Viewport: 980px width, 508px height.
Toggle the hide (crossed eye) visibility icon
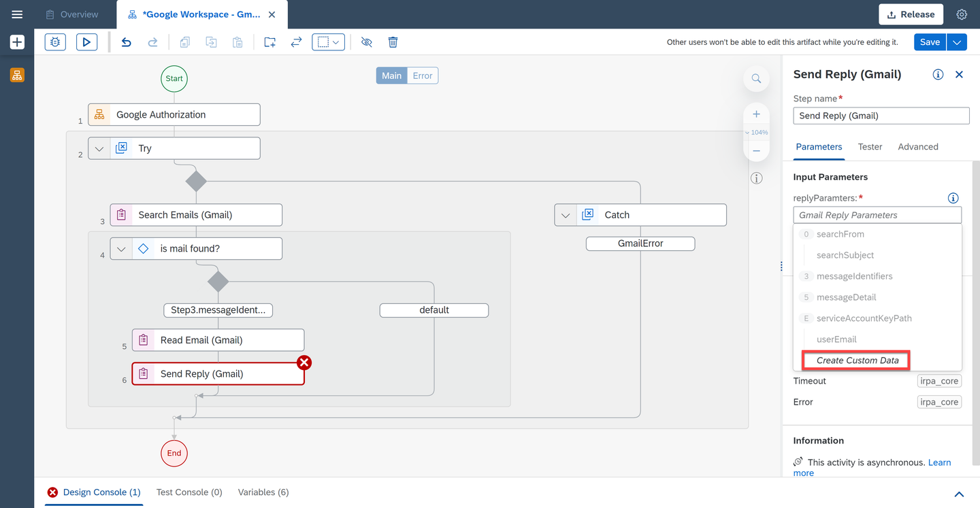click(x=367, y=42)
